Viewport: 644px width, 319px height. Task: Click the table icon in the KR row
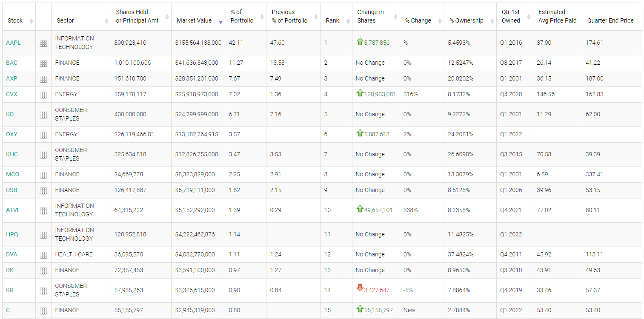(x=43, y=291)
